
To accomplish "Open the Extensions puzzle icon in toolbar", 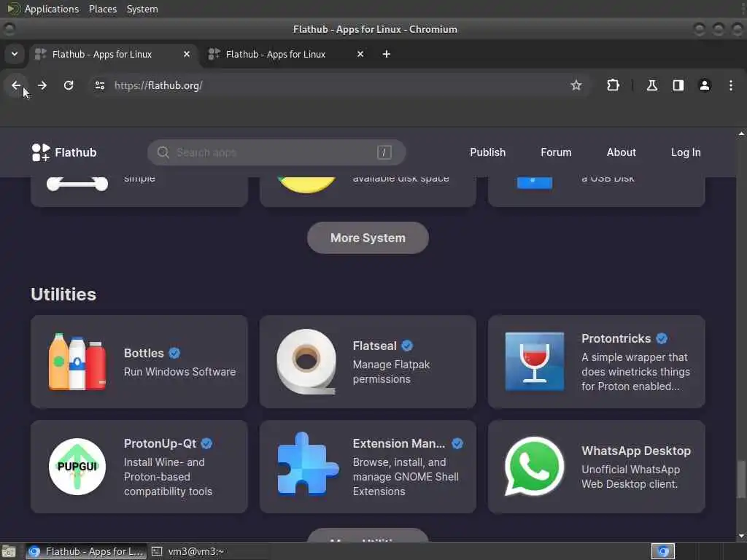I will pyautogui.click(x=613, y=85).
